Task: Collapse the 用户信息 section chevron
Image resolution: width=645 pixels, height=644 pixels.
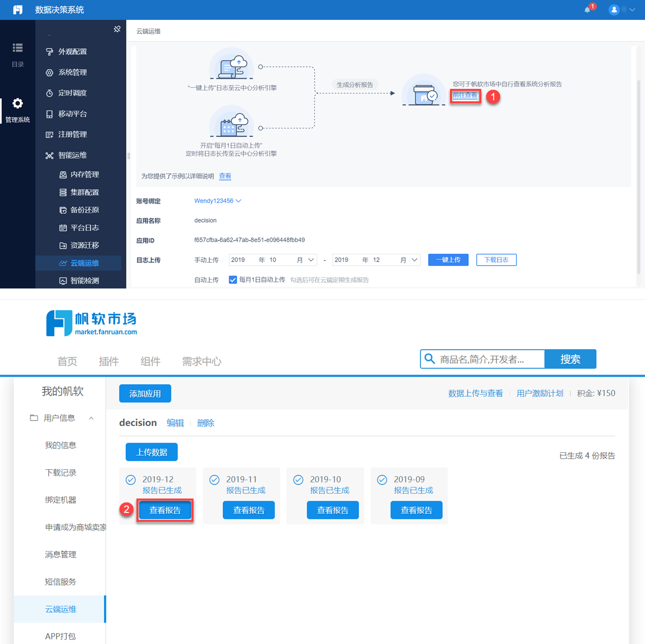Action: pyautogui.click(x=91, y=418)
